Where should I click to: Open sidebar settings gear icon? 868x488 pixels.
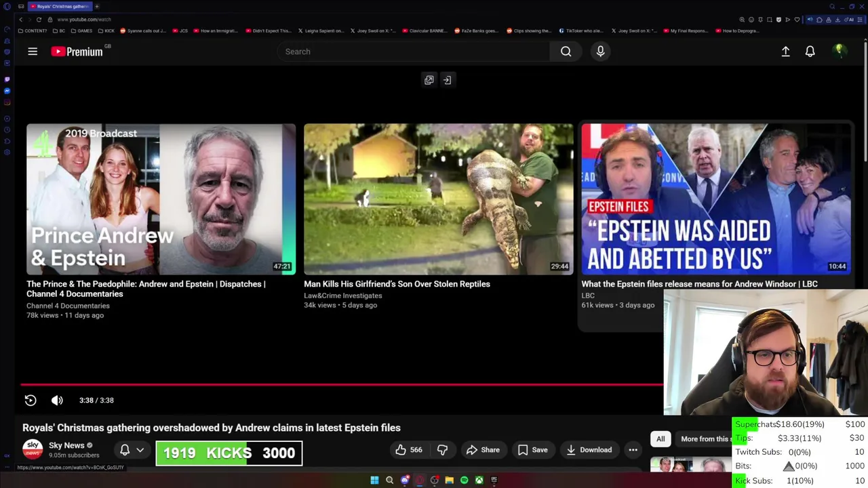pos(7,152)
